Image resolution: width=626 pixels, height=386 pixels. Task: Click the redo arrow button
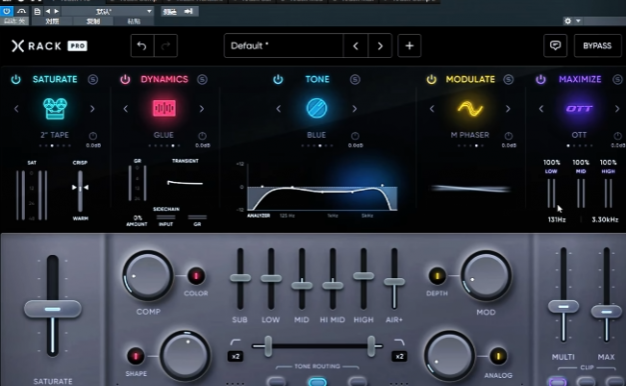[x=165, y=46]
